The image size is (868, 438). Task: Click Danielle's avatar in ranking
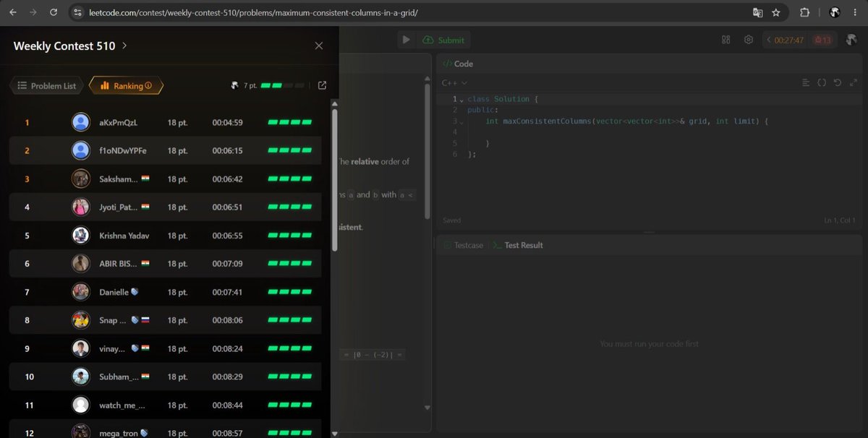coord(81,292)
